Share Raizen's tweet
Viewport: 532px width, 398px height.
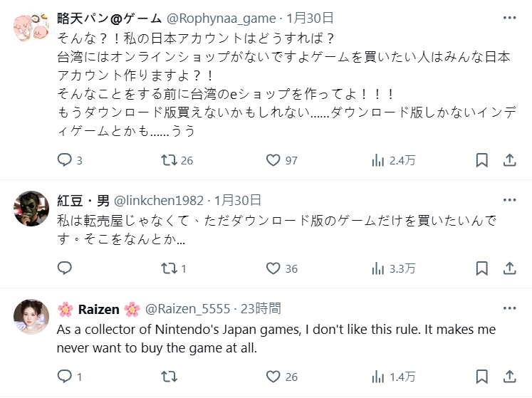(510, 376)
